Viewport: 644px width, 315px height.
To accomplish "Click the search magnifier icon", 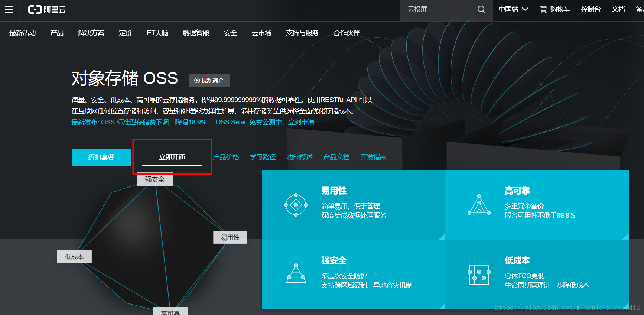I will point(481,9).
